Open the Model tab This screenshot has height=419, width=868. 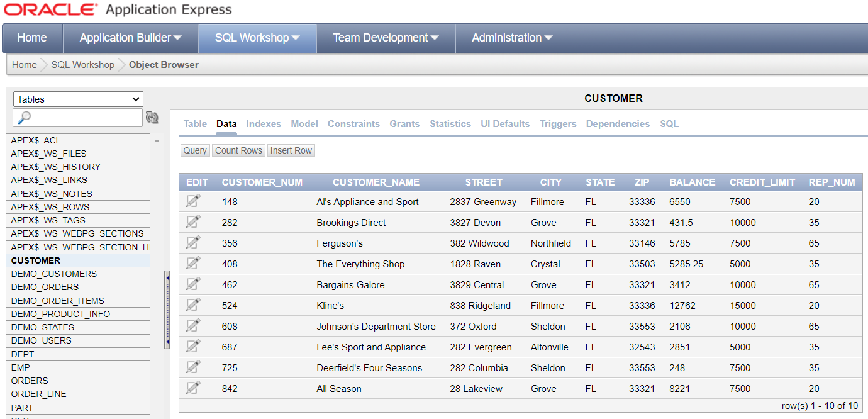point(304,124)
